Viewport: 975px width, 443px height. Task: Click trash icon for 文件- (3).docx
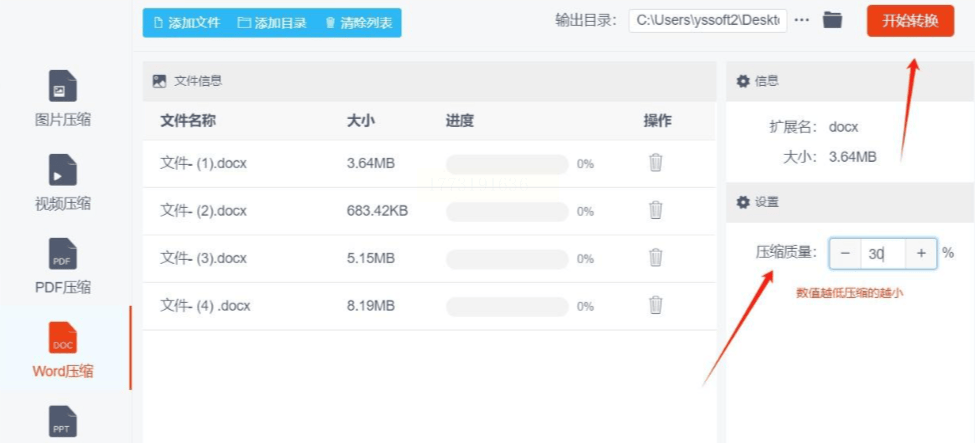point(656,258)
